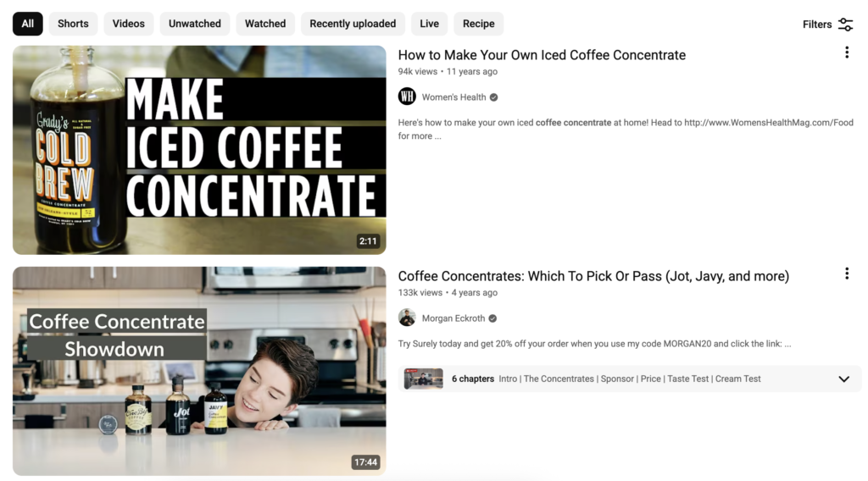868x481 pixels.
Task: Select the All filter chip
Action: 28,24
